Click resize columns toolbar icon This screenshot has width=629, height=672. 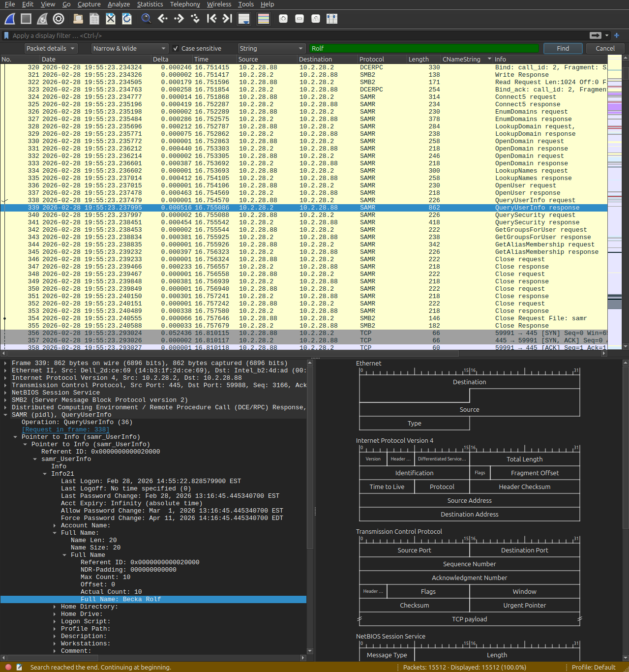[332, 19]
